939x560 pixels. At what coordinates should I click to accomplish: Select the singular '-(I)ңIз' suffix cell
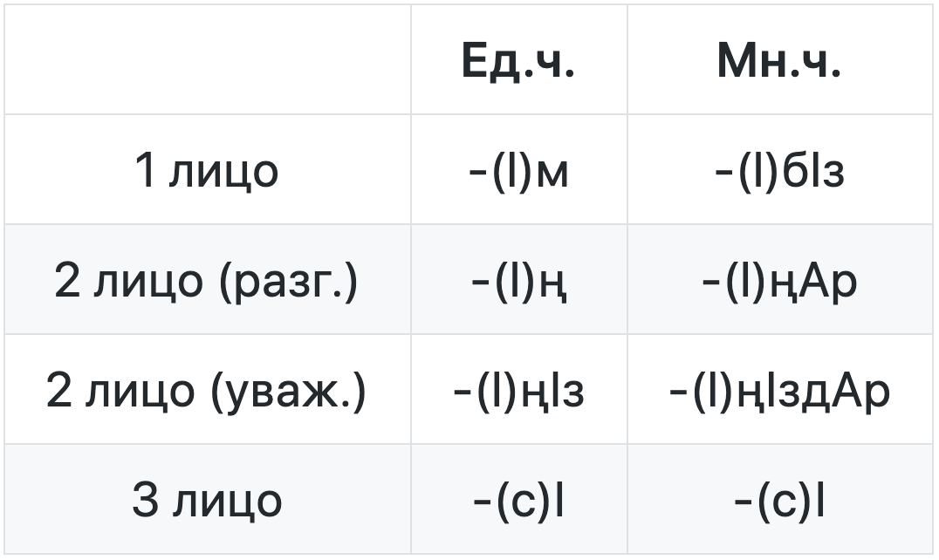coord(518,391)
